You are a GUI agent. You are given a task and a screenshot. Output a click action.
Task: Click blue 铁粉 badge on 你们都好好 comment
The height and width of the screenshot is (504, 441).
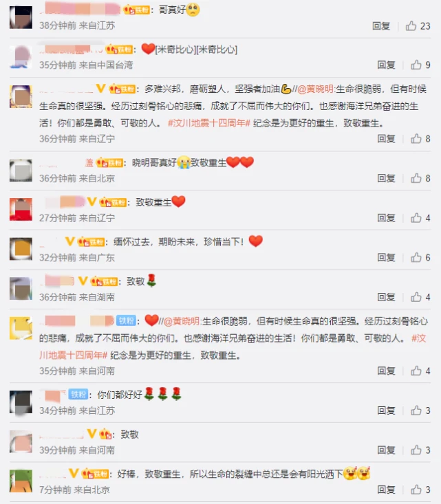click(78, 395)
